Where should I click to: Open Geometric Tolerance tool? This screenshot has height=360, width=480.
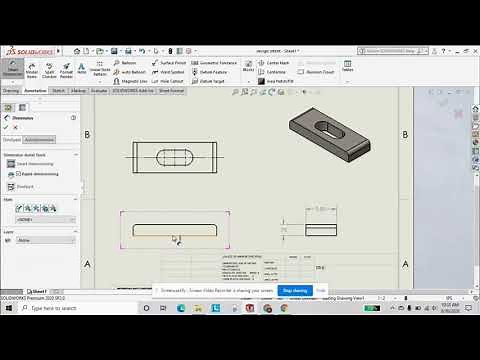coord(214,63)
